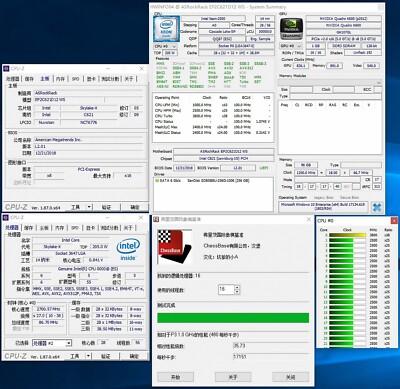Click the CPU Turbo row in Operating Point table
The height and width of the screenshot is (389, 400).
point(213,116)
